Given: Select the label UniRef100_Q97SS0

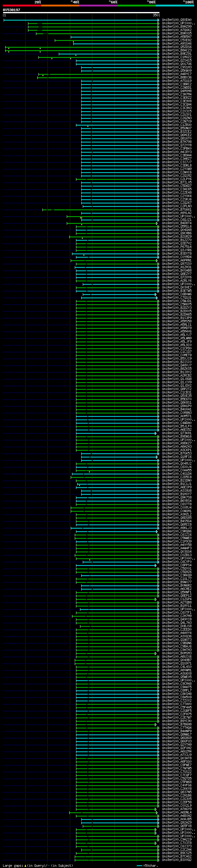Looking at the screenshot, I should (177, 264).
